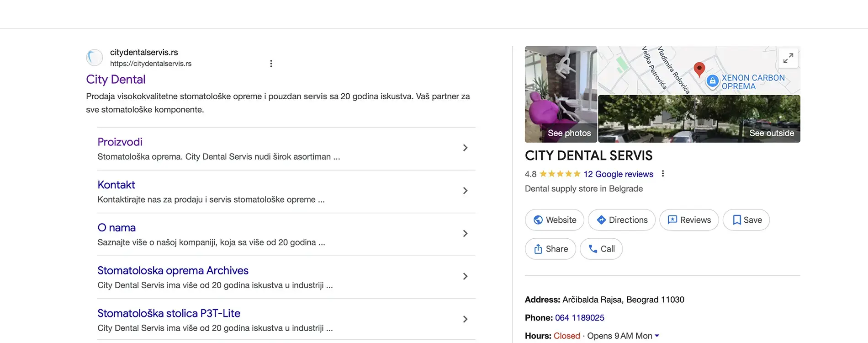Click the Proizvodi description snippet
The width and height of the screenshot is (868, 343).
(219, 157)
